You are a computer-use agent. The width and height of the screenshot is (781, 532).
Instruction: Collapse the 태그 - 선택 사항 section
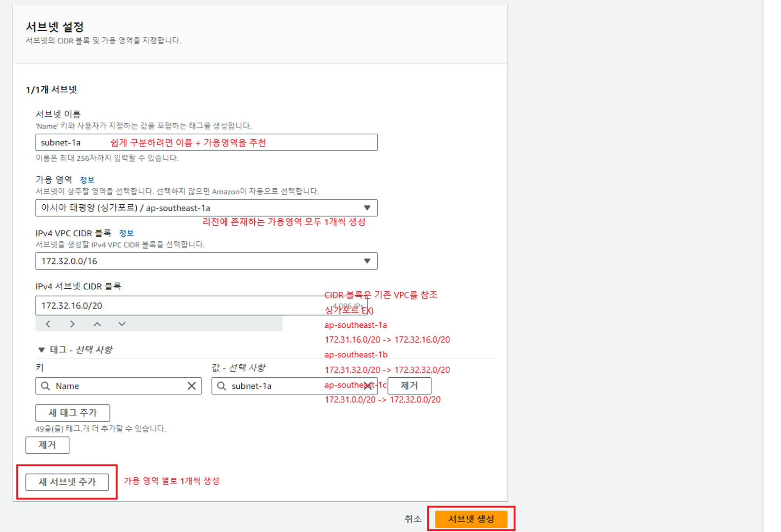[x=41, y=350]
